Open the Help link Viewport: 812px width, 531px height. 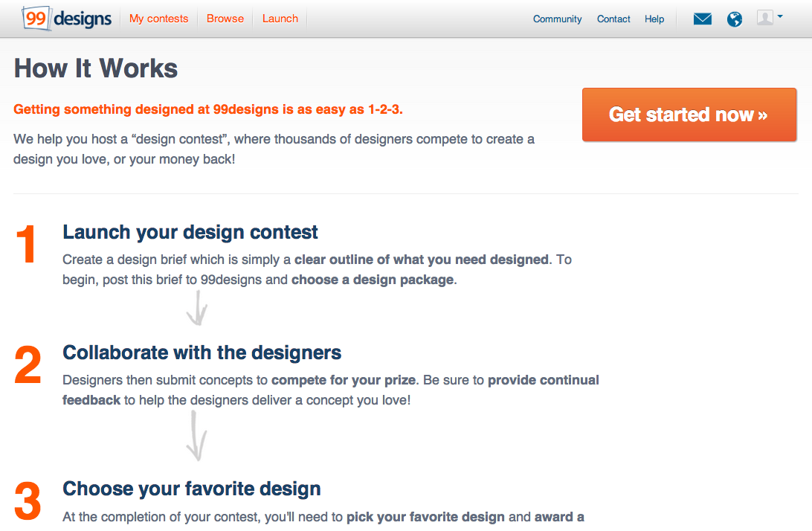point(654,19)
